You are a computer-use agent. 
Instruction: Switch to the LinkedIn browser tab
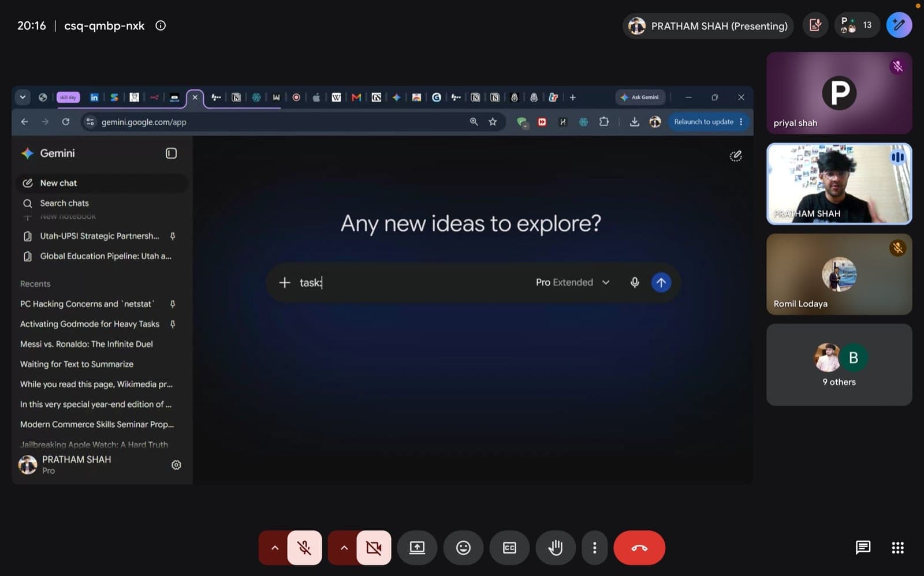[94, 98]
